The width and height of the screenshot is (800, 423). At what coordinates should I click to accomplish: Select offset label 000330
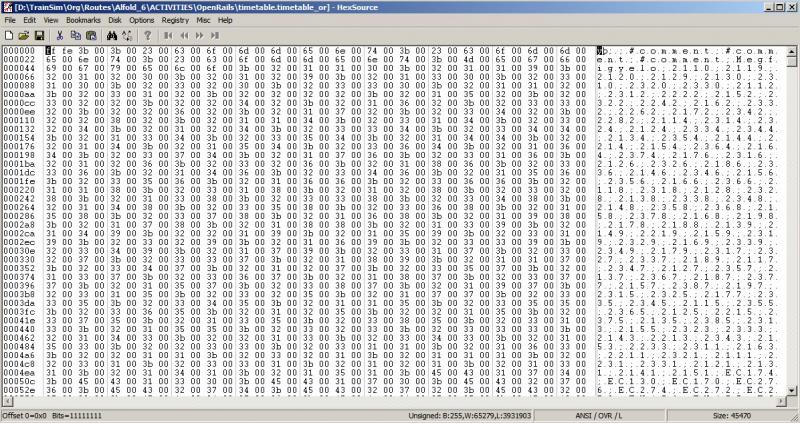pos(19,259)
